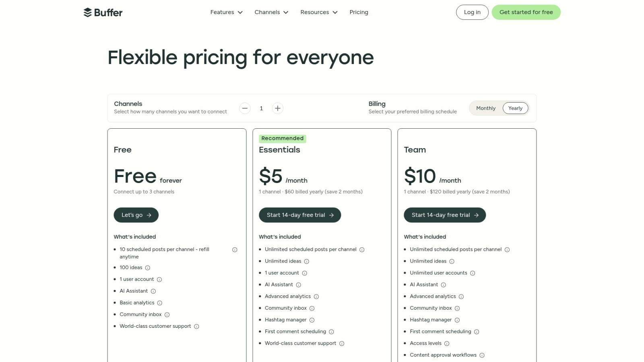The height and width of the screenshot is (362, 644).
Task: Click the info icon beside Access levels
Action: click(x=446, y=343)
